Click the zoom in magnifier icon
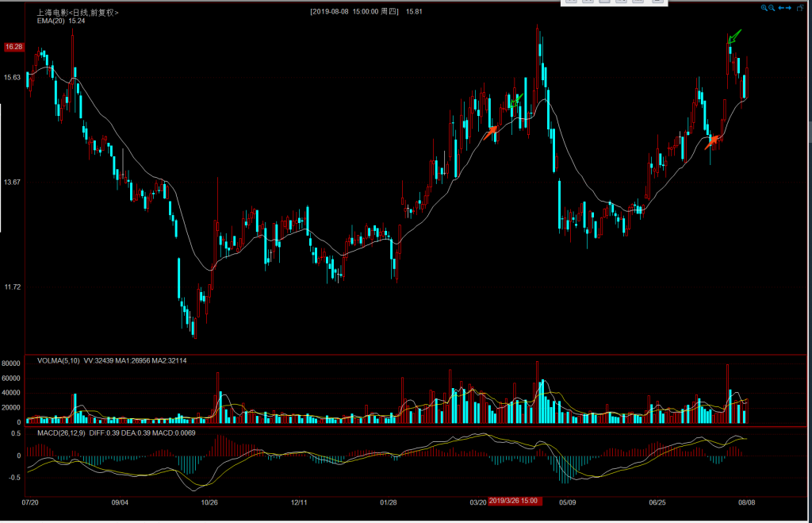The image size is (812, 523). (764, 8)
